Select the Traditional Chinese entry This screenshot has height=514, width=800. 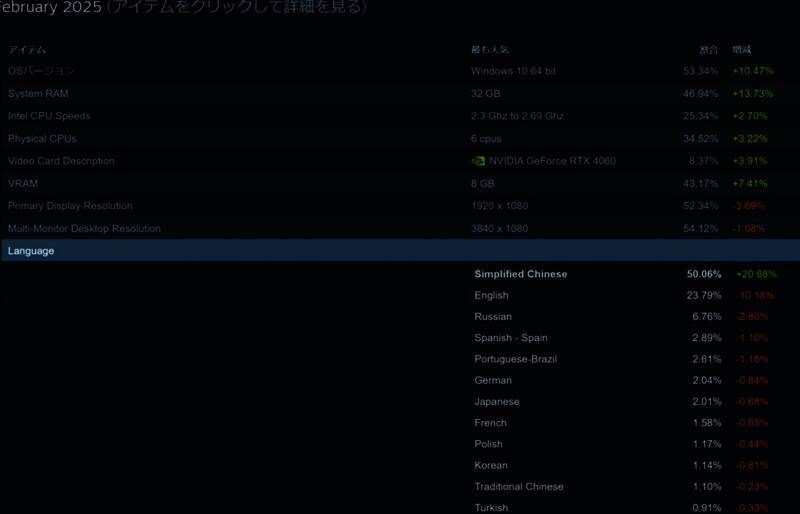[x=519, y=487]
